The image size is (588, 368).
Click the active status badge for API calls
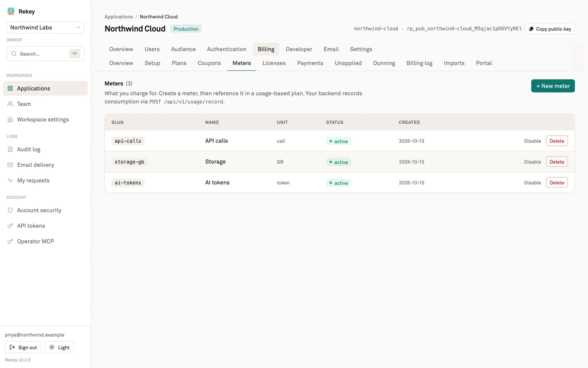point(338,141)
